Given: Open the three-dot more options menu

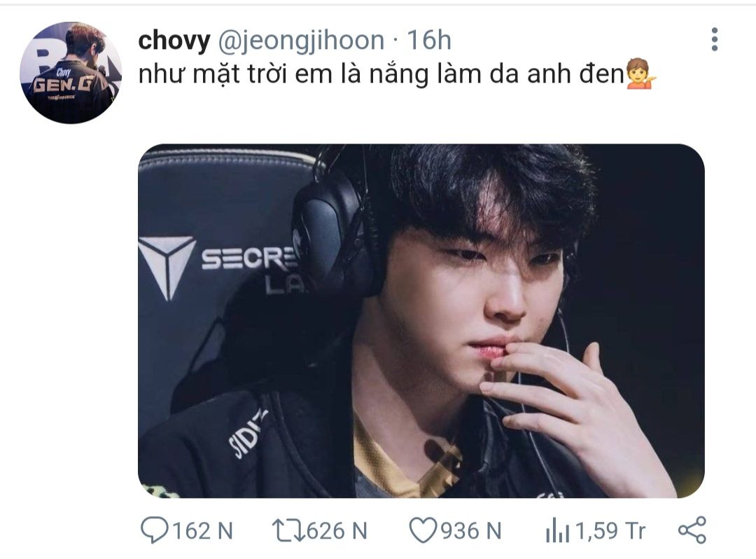Looking at the screenshot, I should pyautogui.click(x=715, y=39).
